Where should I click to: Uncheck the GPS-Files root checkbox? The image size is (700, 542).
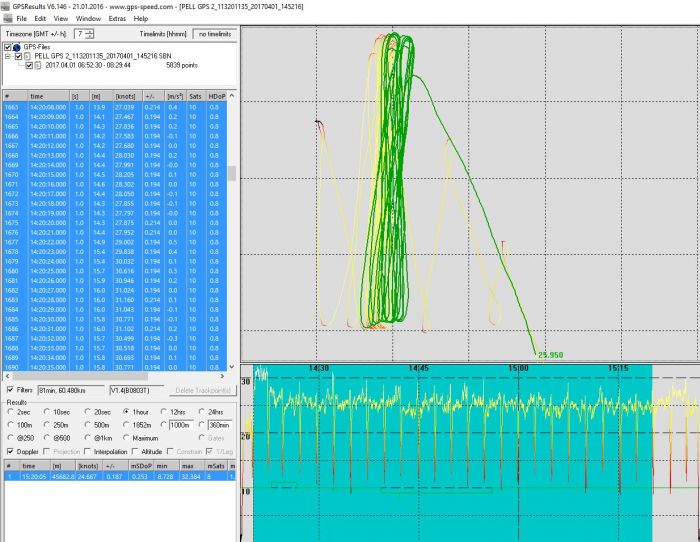tap(8, 47)
